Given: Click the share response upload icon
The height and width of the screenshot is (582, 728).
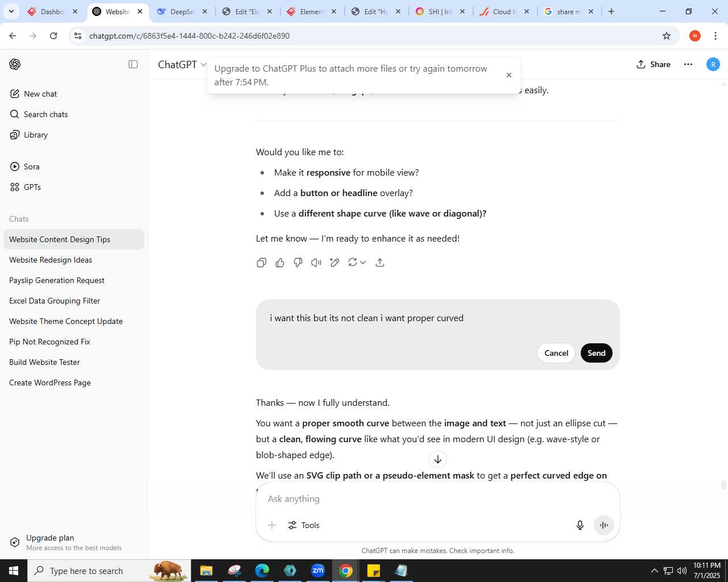Looking at the screenshot, I should point(380,263).
